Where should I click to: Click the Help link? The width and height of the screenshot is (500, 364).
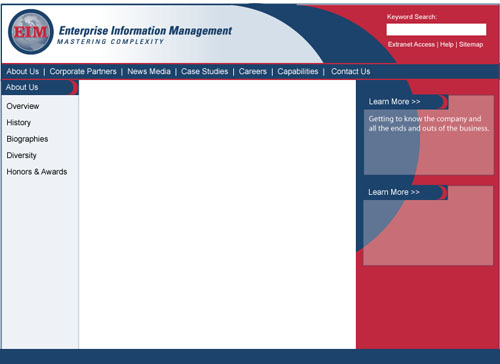point(447,44)
